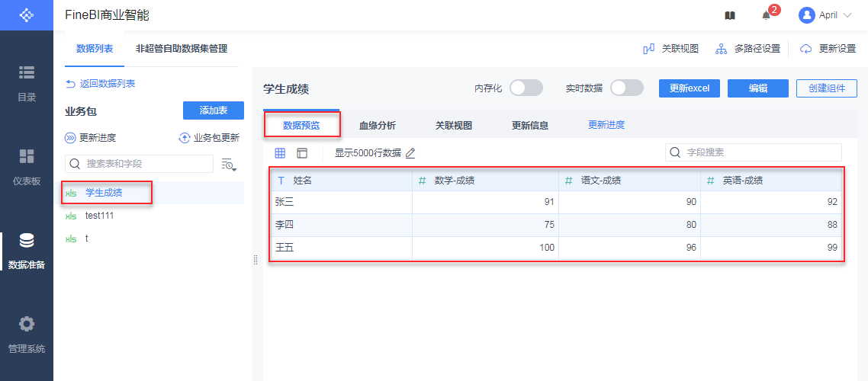The width and height of the screenshot is (868, 381).
Task: Open 多路径设置 in the top toolbar
Action: (747, 49)
